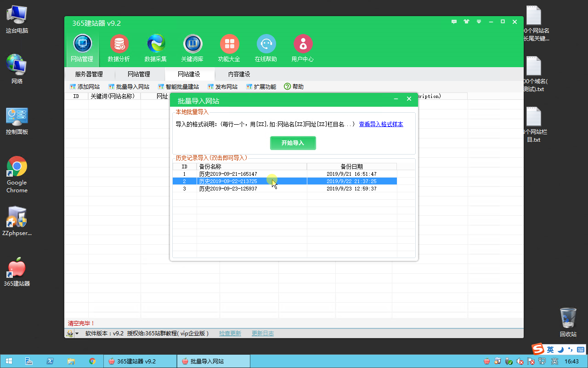The height and width of the screenshot is (368, 588).
Task: Click the 备份名称 column header
Action: [252, 167]
